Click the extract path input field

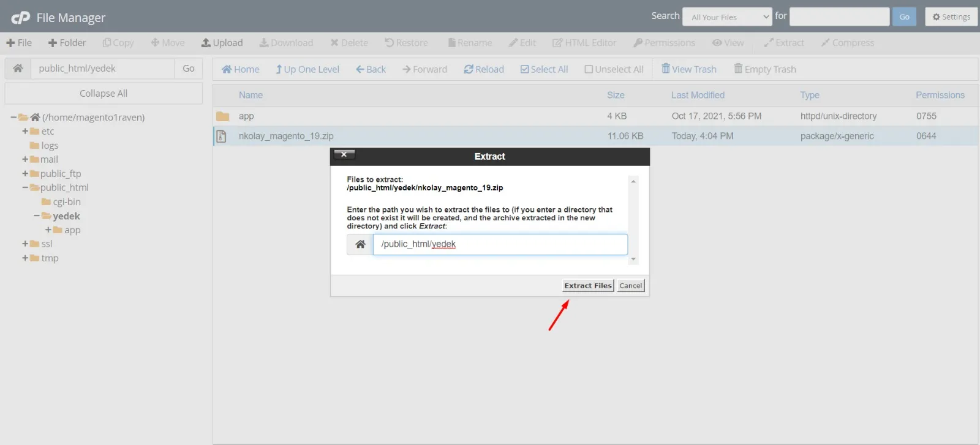500,244
